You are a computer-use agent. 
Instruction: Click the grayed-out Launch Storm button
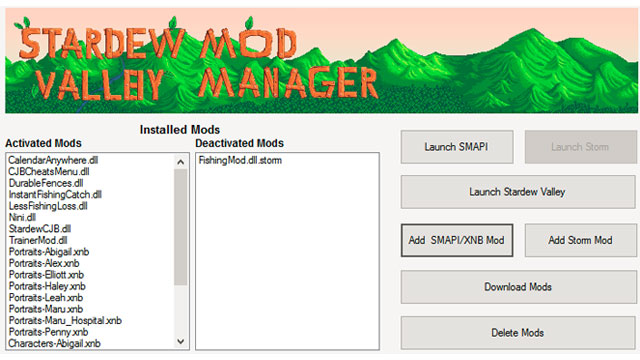(580, 147)
